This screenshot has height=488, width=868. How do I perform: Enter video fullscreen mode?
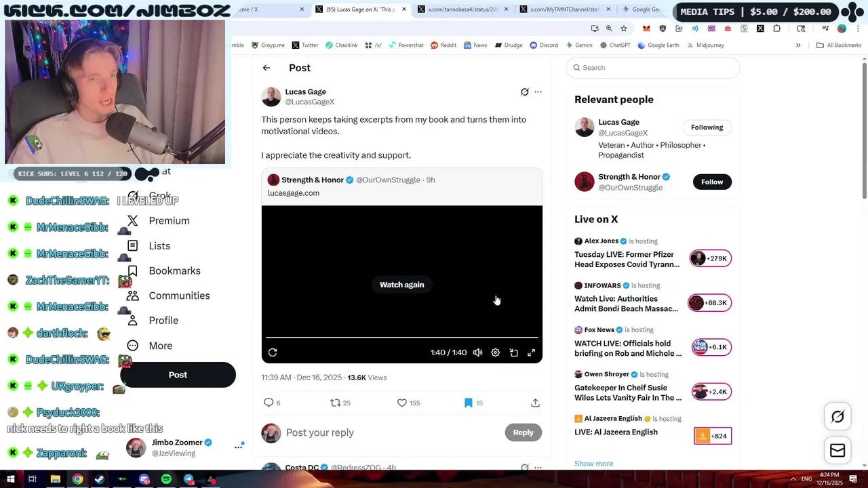[532, 352]
